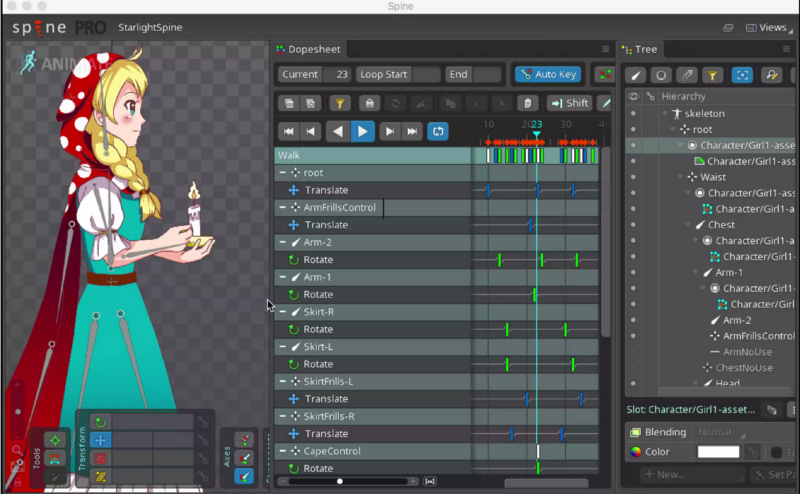Viewport: 800px width, 494px height.
Task: Click the red-green icon beside Auto Key
Action: 605,75
